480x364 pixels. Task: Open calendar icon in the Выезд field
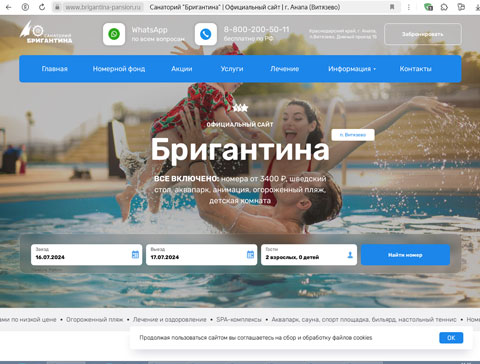click(250, 255)
